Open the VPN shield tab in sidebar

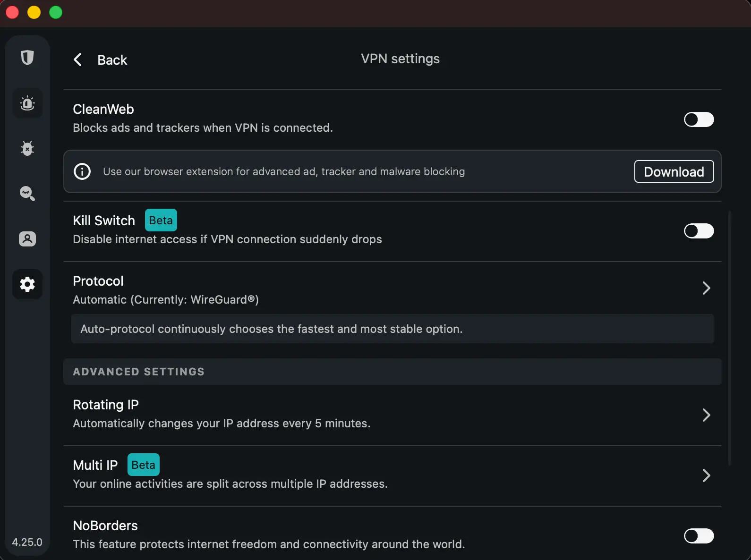[27, 58]
